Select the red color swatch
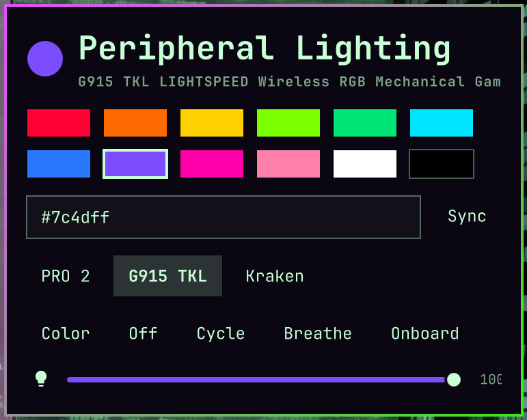The image size is (527, 420). [x=59, y=123]
